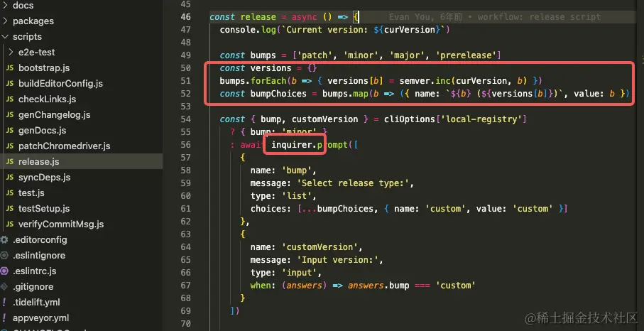Click 'curVersion' in console.log line

click(409, 30)
